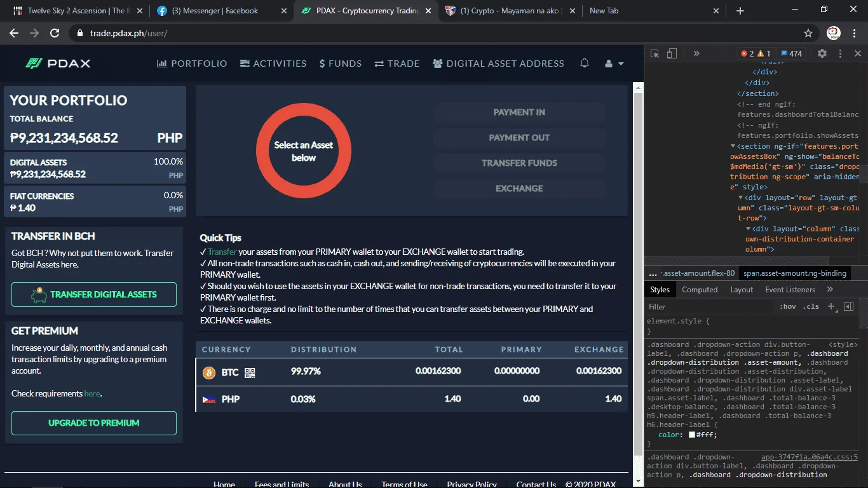The image size is (868, 488).
Task: Click the TRANSFER DIGITAL ASSETS button
Action: tap(94, 295)
